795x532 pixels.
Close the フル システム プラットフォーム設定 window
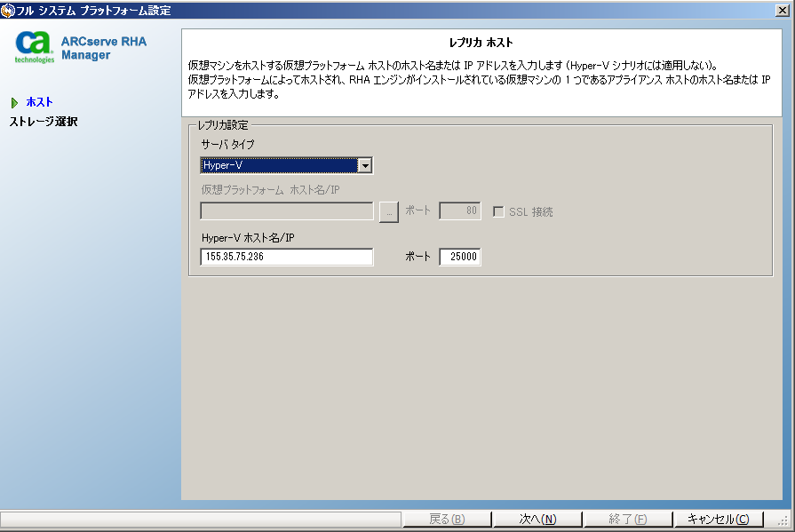point(783,10)
